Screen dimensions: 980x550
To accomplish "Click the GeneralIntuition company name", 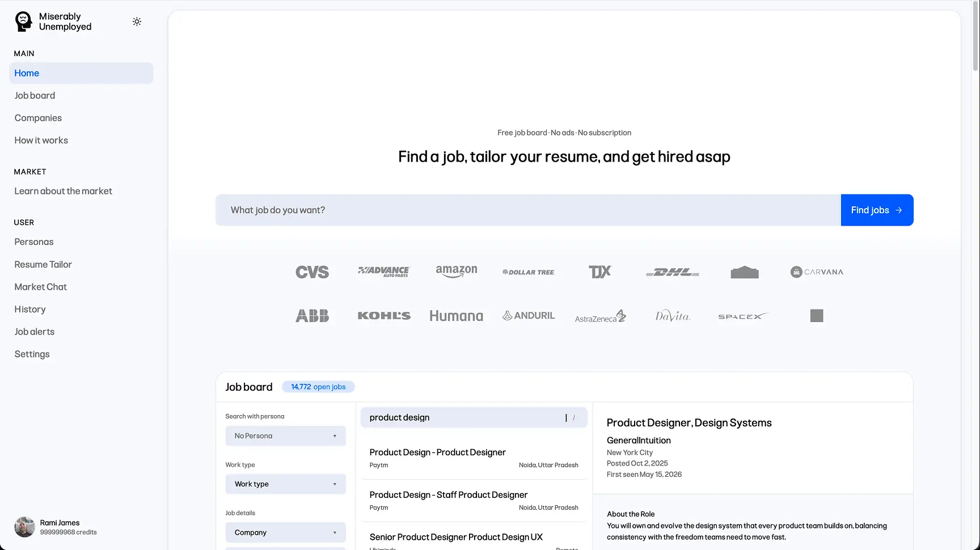I will (639, 440).
